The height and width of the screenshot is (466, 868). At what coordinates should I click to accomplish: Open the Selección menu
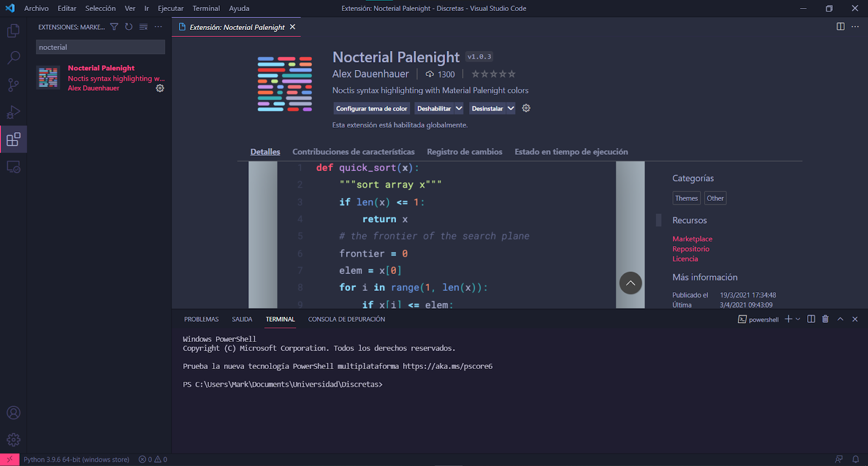tap(100, 8)
